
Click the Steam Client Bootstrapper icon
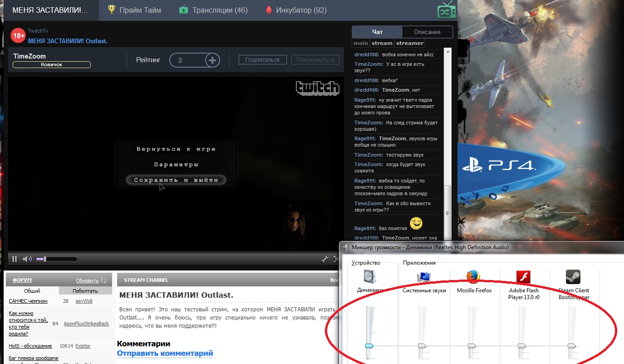point(573,276)
